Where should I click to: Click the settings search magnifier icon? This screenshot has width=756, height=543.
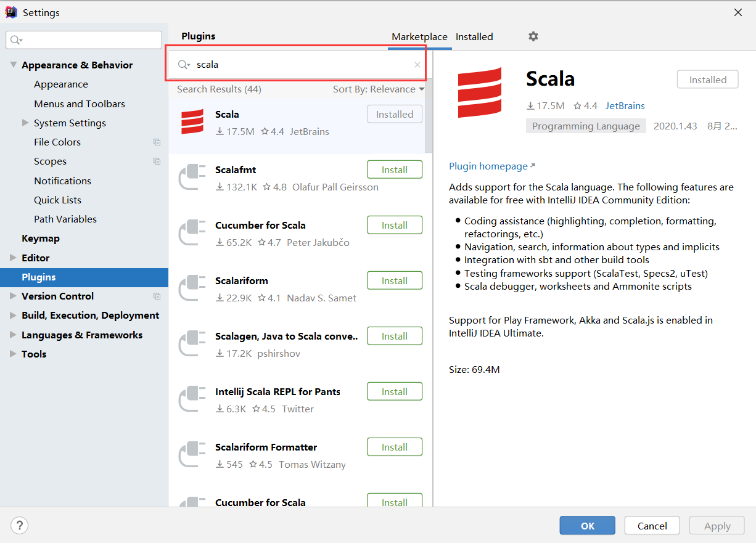coord(17,40)
